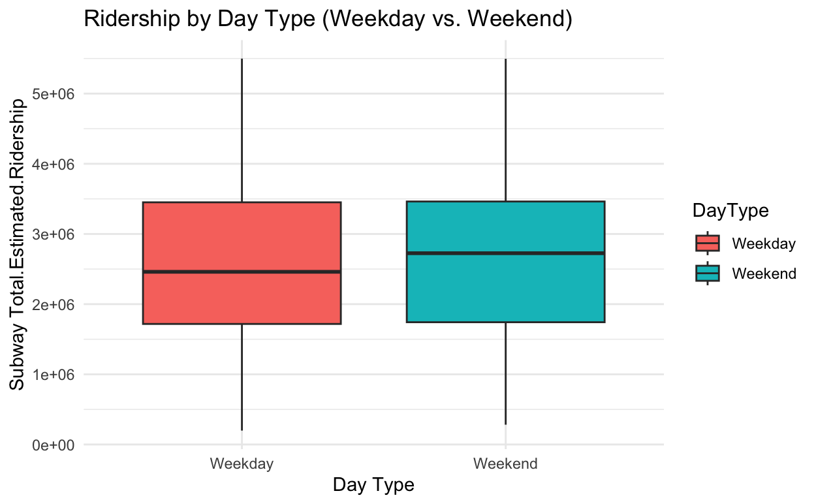
Task: Click the 0e+00 y-axis tick label
Action: (54, 445)
